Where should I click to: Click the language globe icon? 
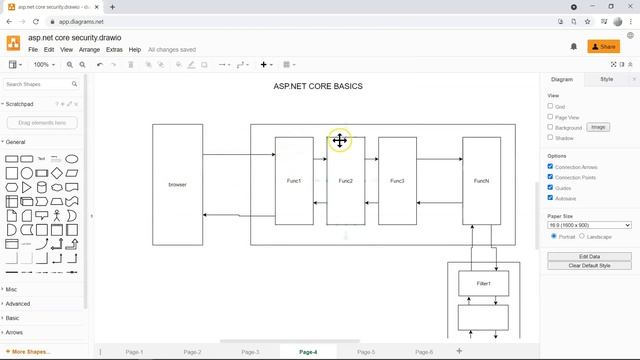point(630,36)
